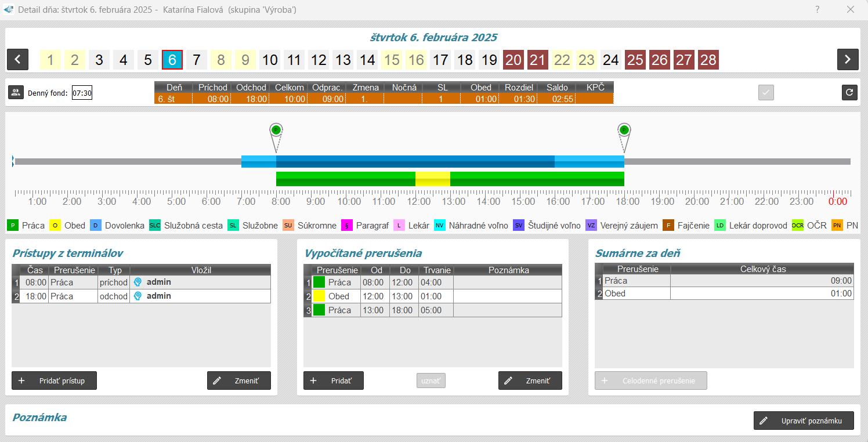Screen dimensions: 868x442
Task: Click the yellow Obed swatch in interruptions table
Action: [319, 296]
